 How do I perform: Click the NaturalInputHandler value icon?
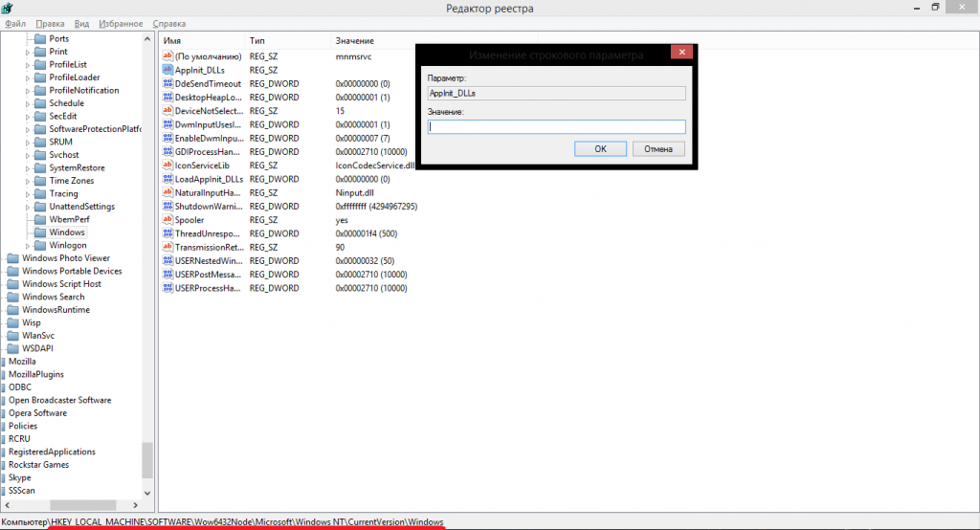click(x=167, y=192)
